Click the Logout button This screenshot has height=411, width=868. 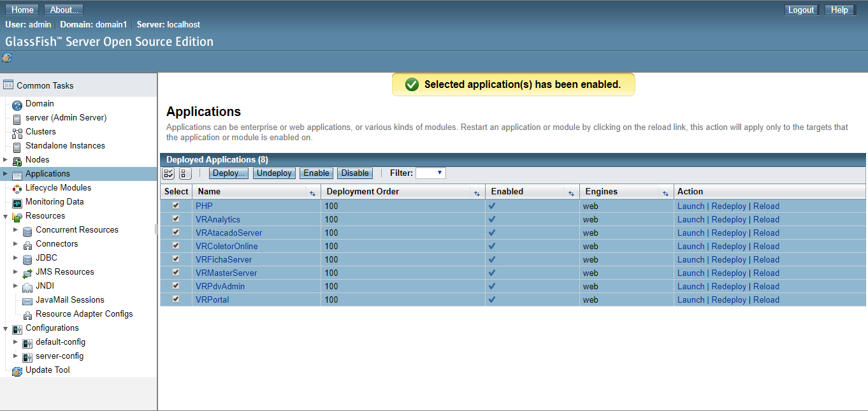tap(801, 10)
